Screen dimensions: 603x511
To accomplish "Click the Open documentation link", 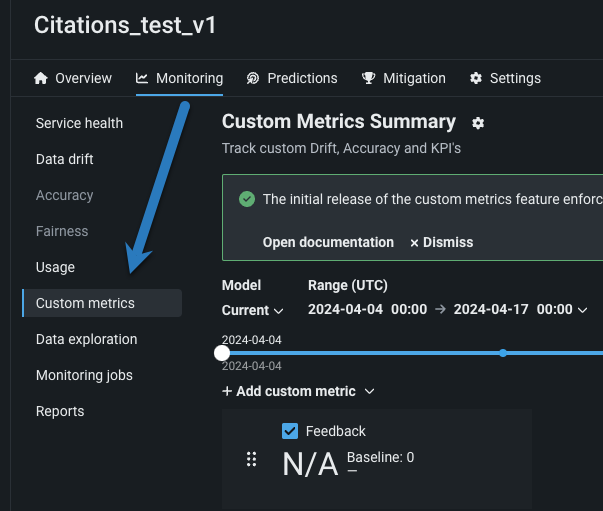I will (328, 242).
